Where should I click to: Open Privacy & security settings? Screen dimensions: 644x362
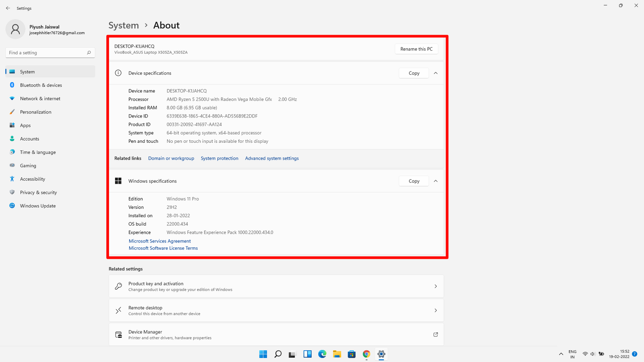(x=38, y=192)
